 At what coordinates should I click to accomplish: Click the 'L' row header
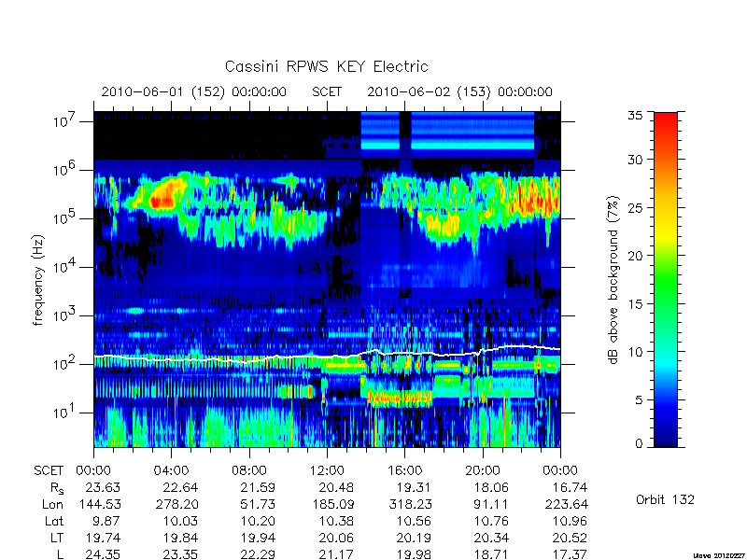[60, 554]
